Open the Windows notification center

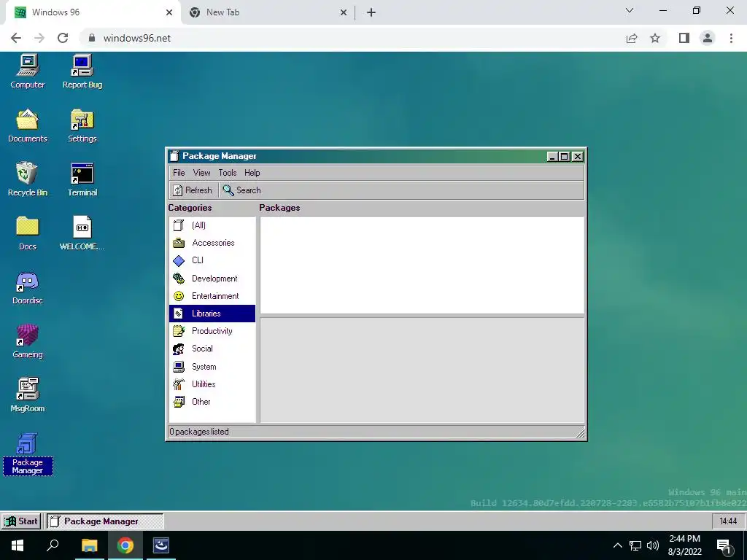(x=724, y=547)
